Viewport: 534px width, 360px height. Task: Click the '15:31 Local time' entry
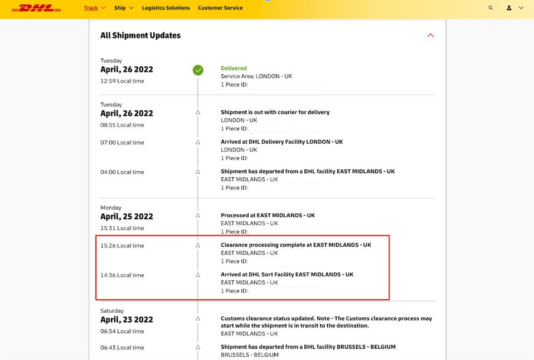click(x=122, y=228)
